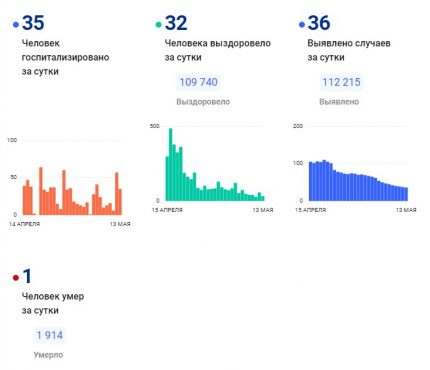Click the blue detected cases bar chart

358,180
